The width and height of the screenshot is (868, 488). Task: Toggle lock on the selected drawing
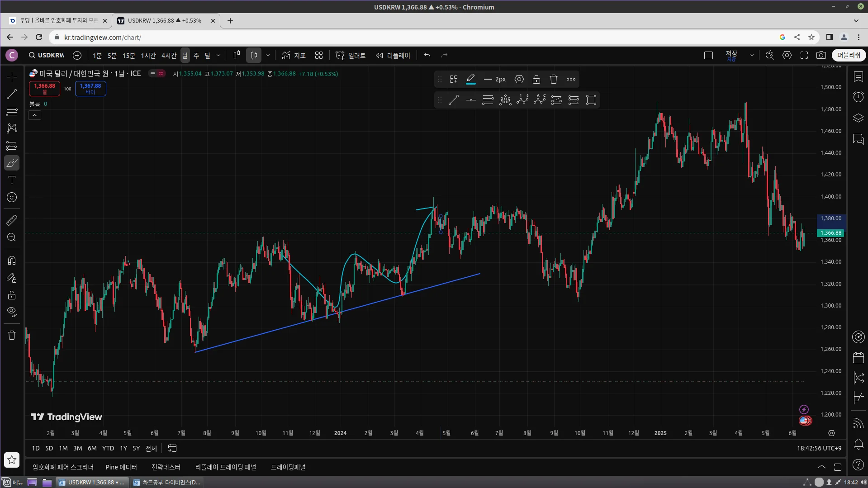coord(536,79)
